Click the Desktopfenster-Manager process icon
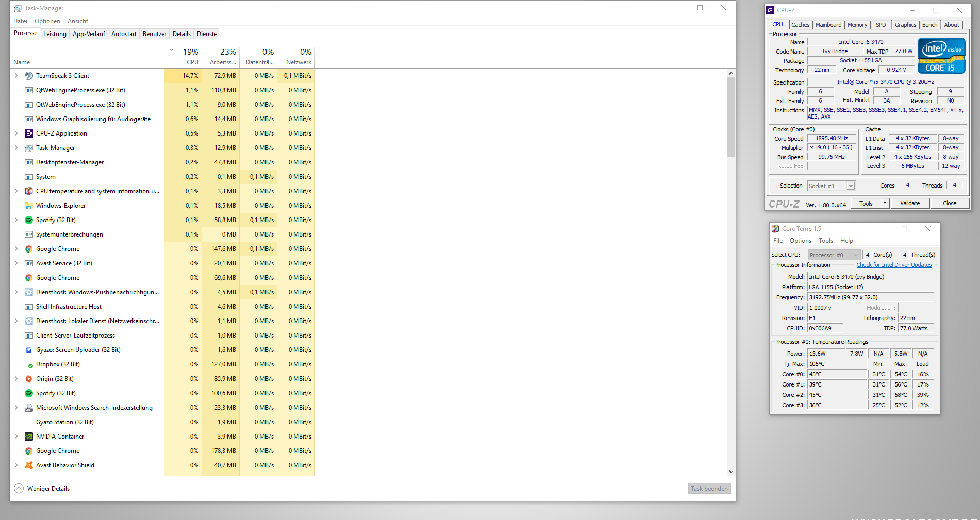This screenshot has height=520, width=980. coord(29,162)
